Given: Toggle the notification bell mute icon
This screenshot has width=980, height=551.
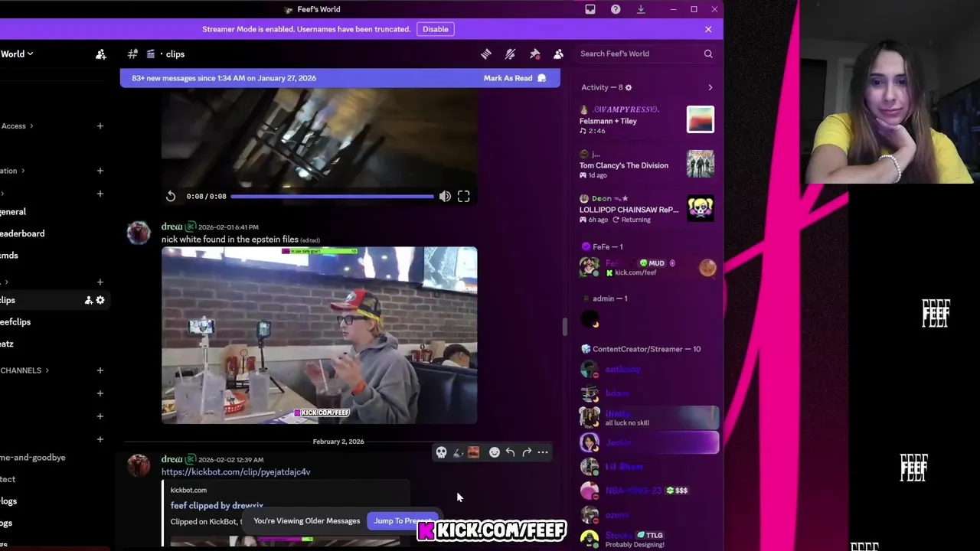Looking at the screenshot, I should (x=510, y=54).
